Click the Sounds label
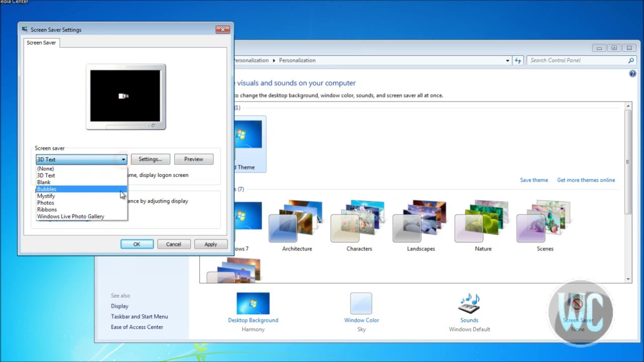The height and width of the screenshot is (362, 644). [469, 320]
